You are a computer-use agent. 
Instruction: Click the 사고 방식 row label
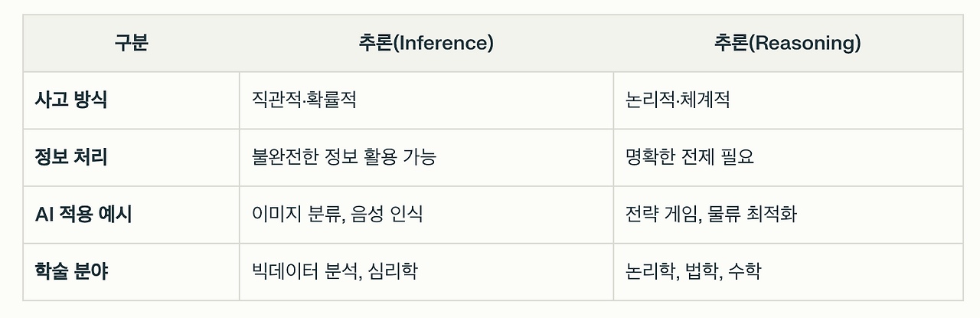(x=71, y=100)
